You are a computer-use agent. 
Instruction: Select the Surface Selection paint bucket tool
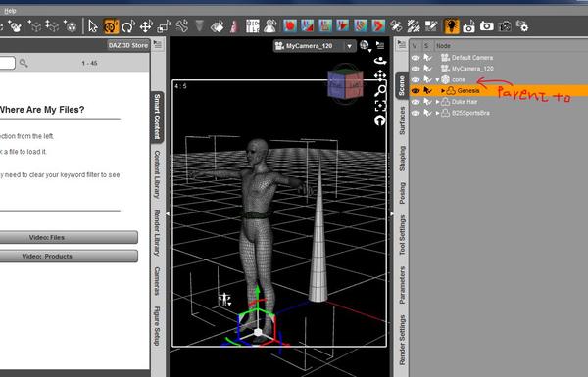[218, 26]
